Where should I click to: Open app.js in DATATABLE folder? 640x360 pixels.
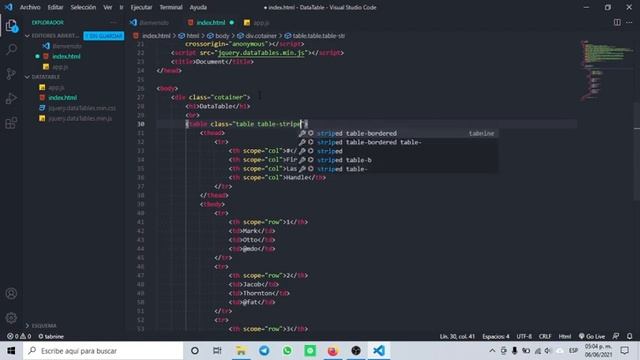coord(56,87)
